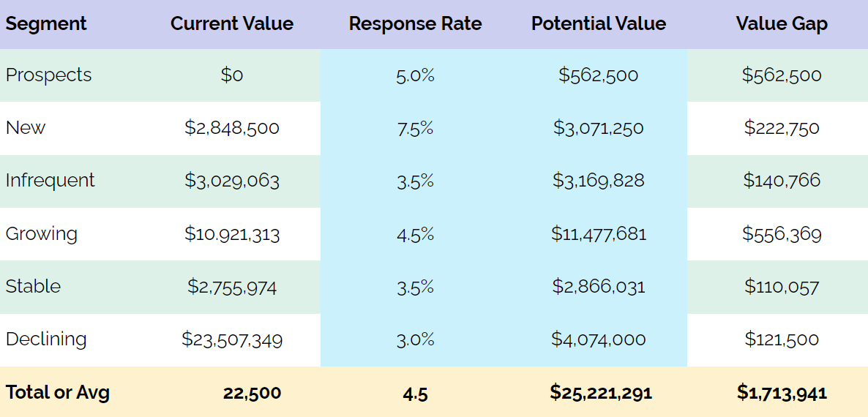The height and width of the screenshot is (417, 868).
Task: Select the Prospects segment row label
Action: (49, 75)
